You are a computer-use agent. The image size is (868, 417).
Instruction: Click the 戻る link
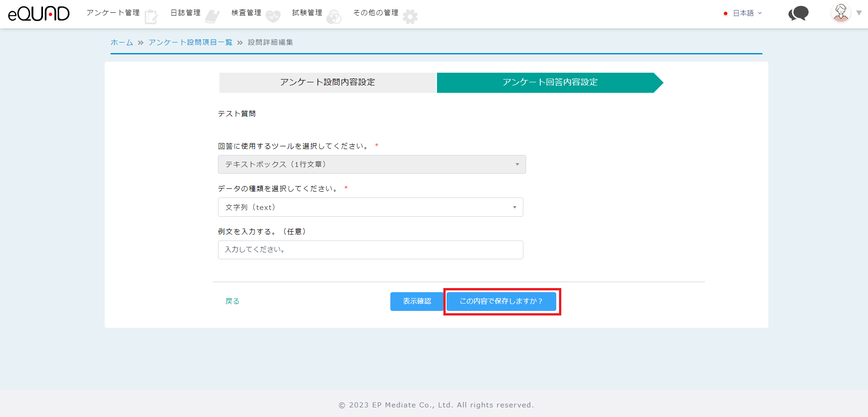(x=232, y=301)
